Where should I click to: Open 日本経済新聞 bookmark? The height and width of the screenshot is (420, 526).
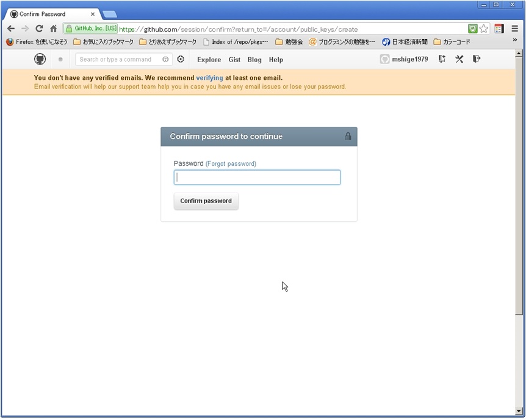(x=405, y=42)
